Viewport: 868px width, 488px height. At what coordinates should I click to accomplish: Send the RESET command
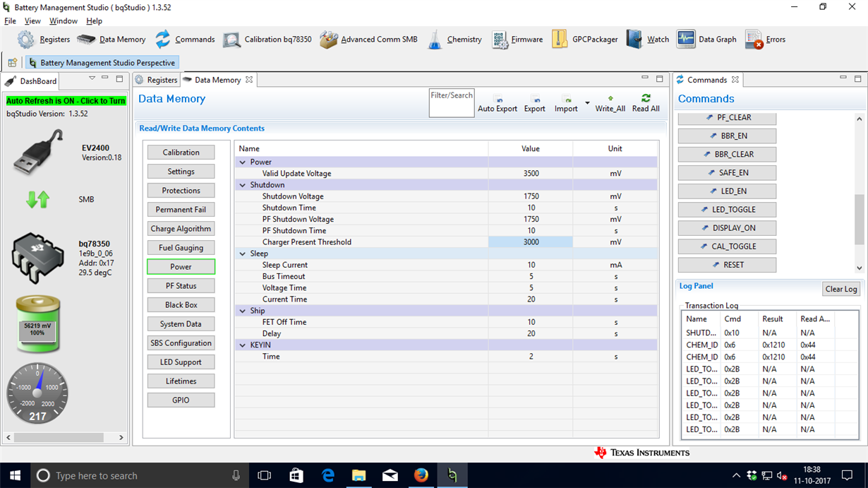pyautogui.click(x=727, y=265)
